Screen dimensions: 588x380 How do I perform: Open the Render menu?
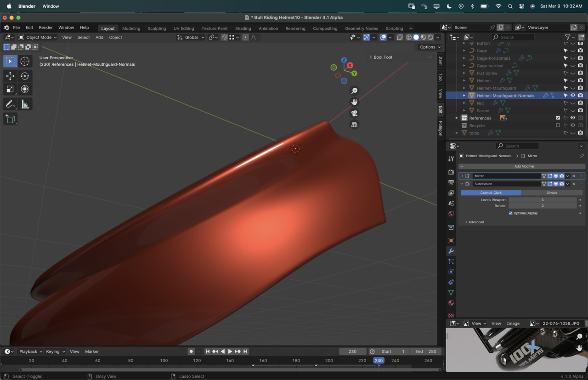tap(45, 28)
